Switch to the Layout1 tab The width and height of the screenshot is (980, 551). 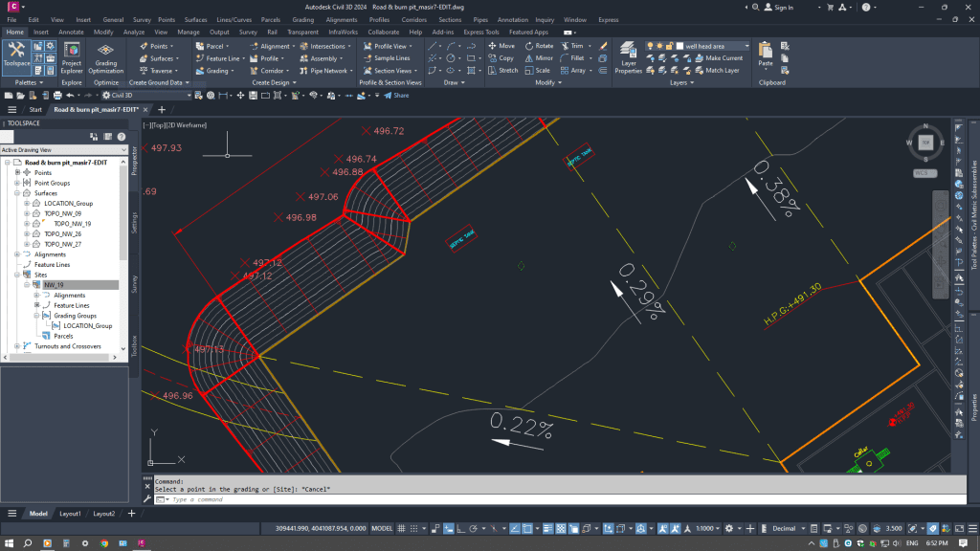71,514
